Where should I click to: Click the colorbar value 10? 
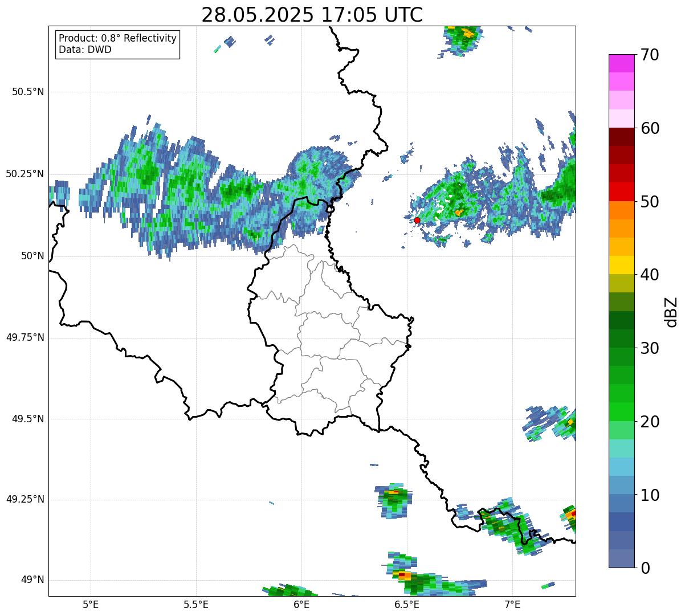[650, 495]
